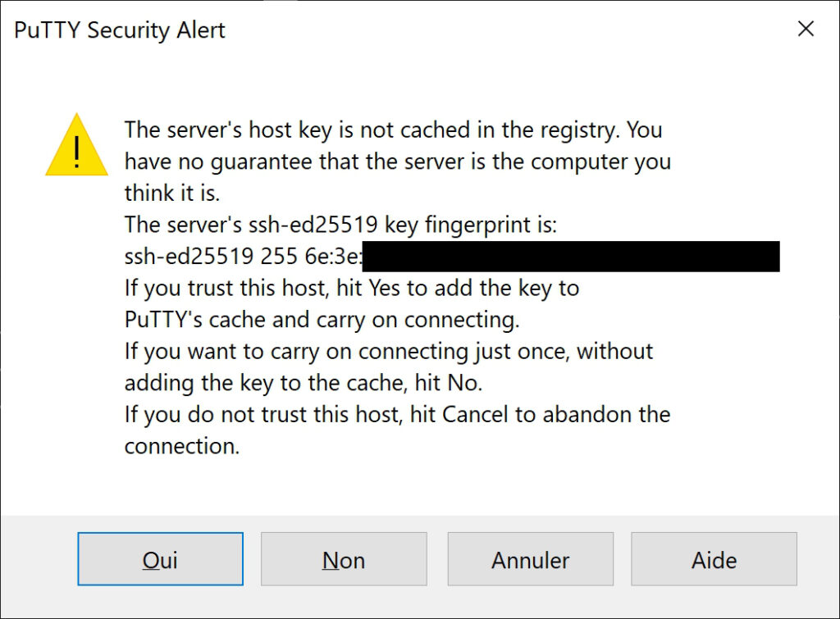Abandon the connection with Annuler

click(x=531, y=558)
